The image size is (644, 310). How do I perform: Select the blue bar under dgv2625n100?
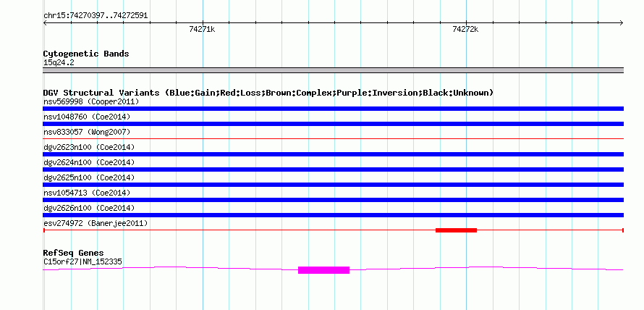[333, 185]
